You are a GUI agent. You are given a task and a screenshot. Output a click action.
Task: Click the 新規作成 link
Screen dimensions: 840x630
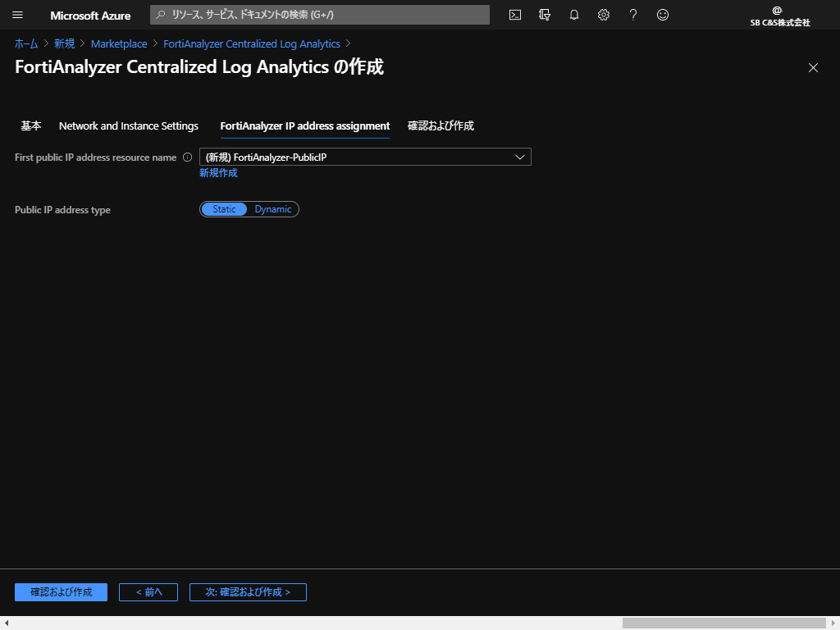(x=218, y=172)
